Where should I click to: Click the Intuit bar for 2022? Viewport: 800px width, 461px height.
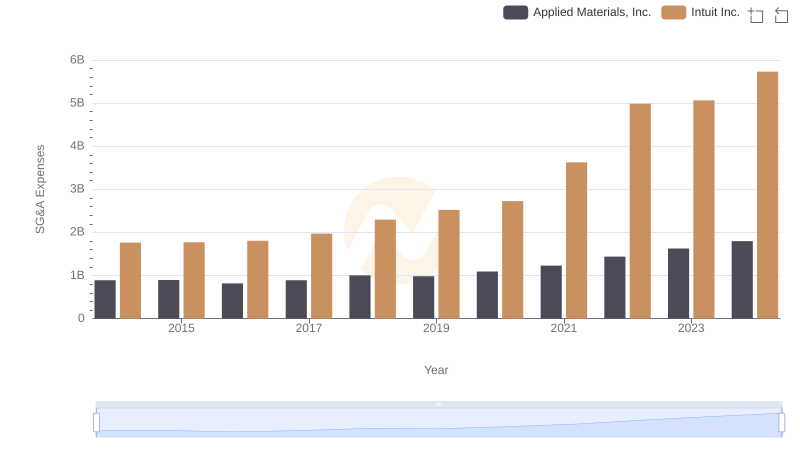(640, 211)
